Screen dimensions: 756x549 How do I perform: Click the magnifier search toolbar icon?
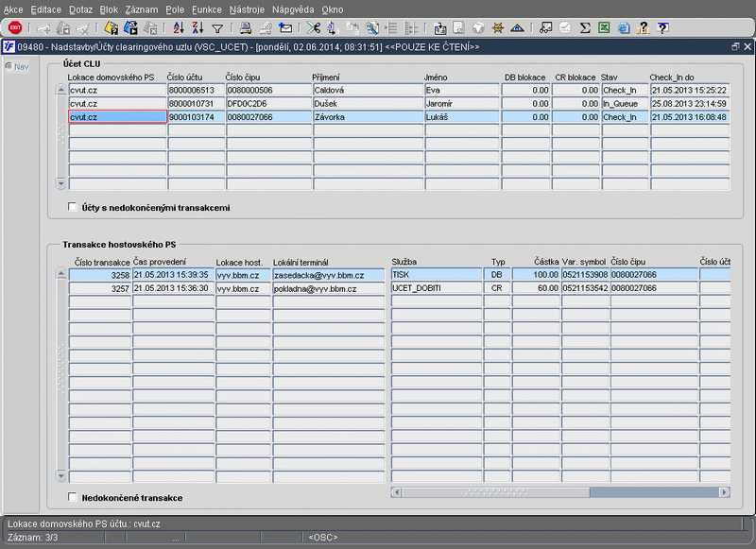click(371, 28)
